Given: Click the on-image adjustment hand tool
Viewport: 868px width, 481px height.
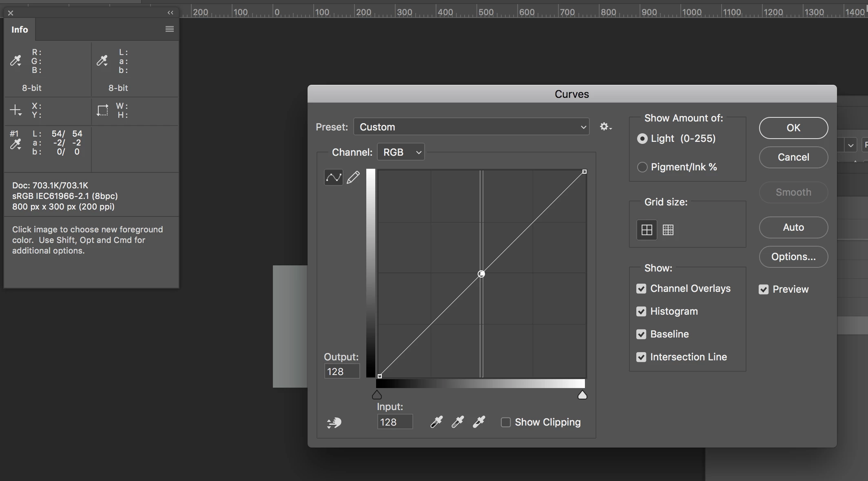Looking at the screenshot, I should coord(334,423).
